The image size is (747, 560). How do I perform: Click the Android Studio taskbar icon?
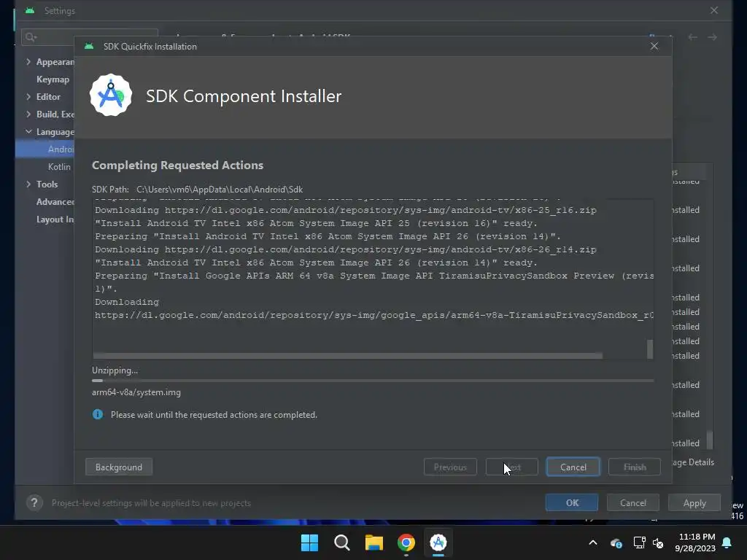pos(438,542)
